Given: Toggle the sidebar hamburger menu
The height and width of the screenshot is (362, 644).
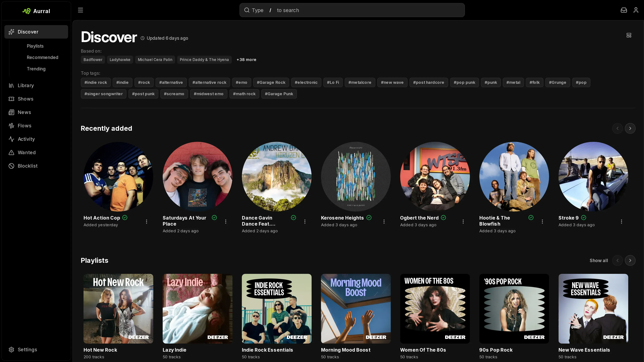Looking at the screenshot, I should pyautogui.click(x=80, y=10).
